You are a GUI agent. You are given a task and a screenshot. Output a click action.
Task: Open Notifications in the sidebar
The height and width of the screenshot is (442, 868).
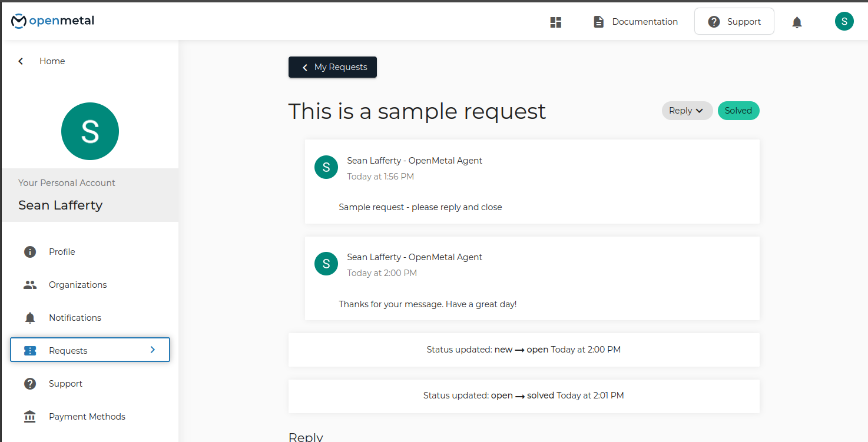[x=75, y=318]
